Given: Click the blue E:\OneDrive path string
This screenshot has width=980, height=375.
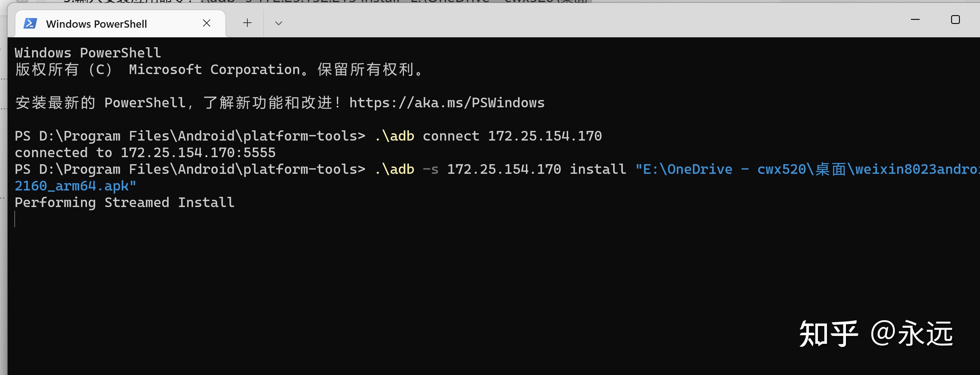Looking at the screenshot, I should pyautogui.click(x=807, y=169).
